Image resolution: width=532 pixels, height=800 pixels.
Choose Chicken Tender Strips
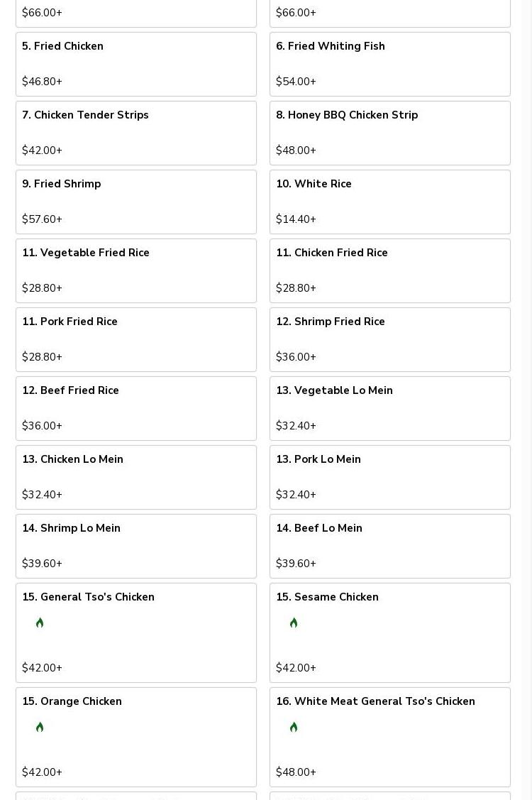point(136,133)
